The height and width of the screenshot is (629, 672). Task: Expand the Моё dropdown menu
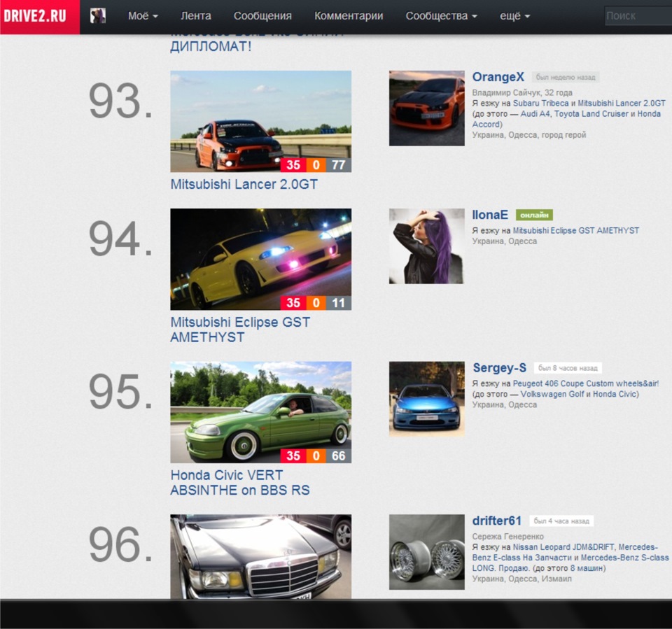point(143,16)
